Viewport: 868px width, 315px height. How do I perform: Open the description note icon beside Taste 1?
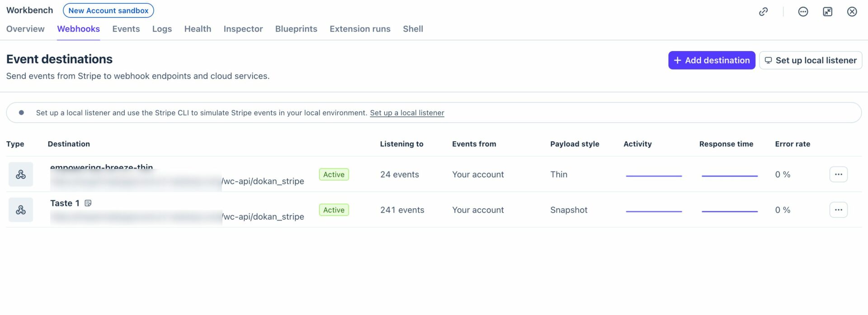coord(88,203)
